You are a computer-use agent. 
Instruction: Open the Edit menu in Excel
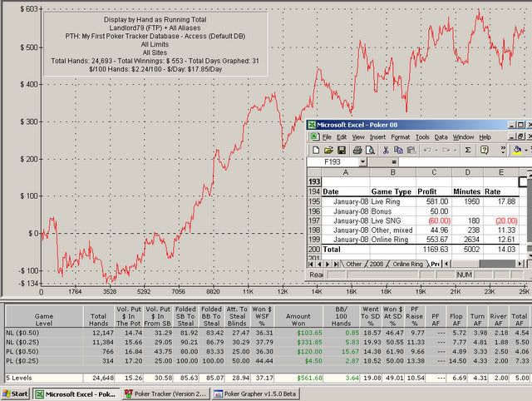point(342,137)
